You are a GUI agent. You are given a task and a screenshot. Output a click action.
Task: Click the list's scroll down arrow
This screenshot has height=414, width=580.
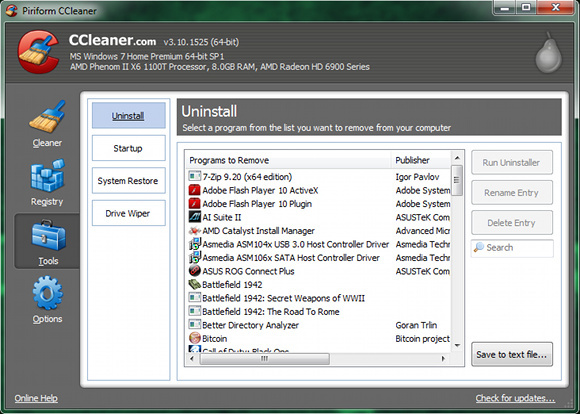457,346
